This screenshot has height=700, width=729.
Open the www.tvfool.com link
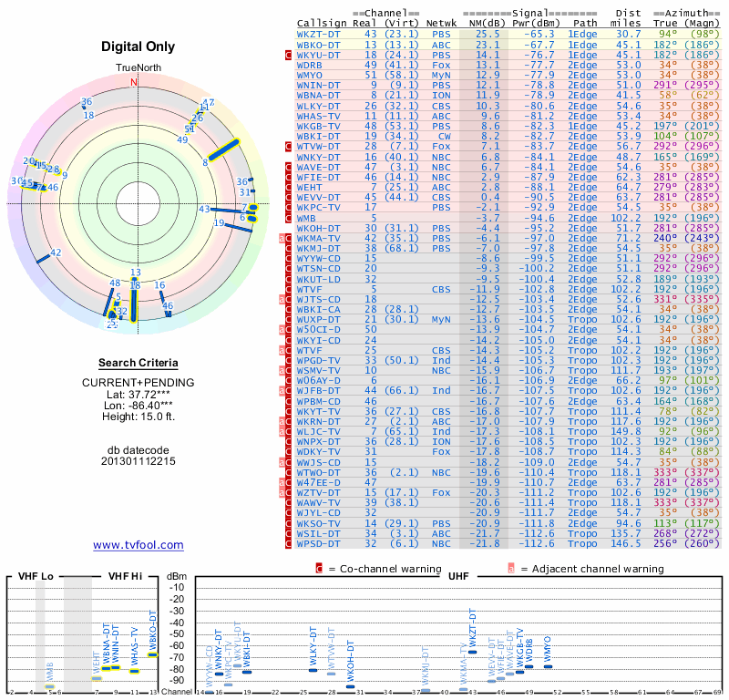tap(138, 545)
